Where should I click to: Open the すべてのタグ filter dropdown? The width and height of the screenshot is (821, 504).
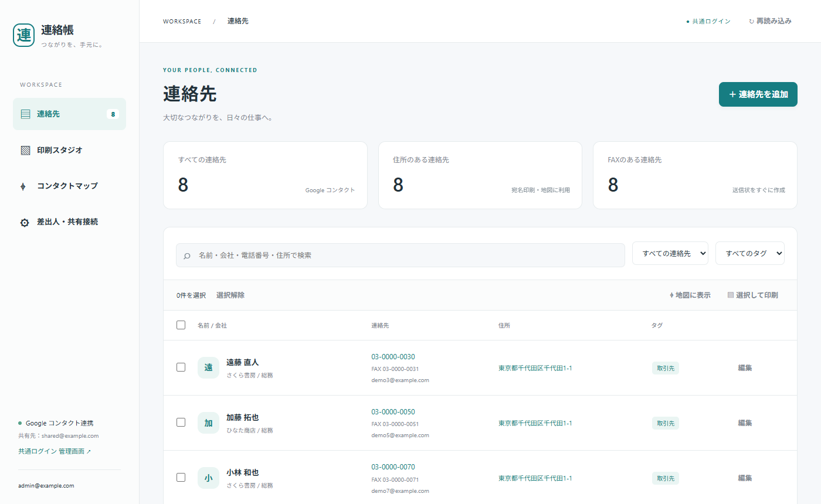[750, 253]
